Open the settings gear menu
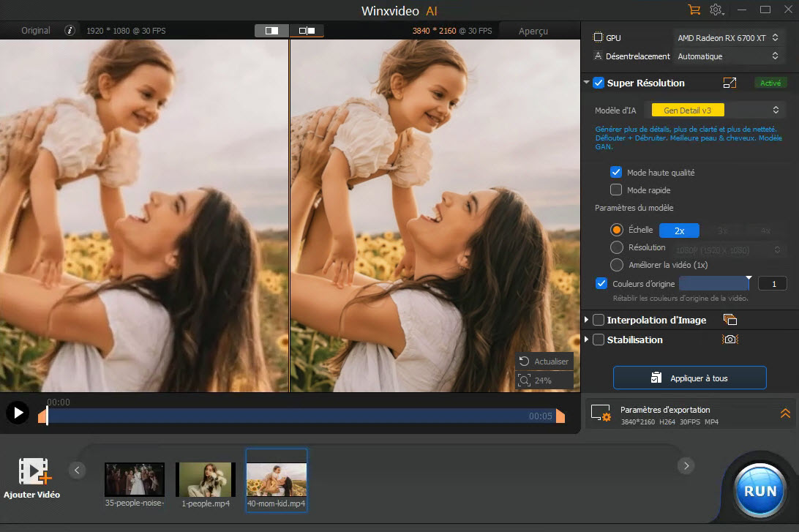This screenshot has height=532, width=799. pyautogui.click(x=716, y=10)
